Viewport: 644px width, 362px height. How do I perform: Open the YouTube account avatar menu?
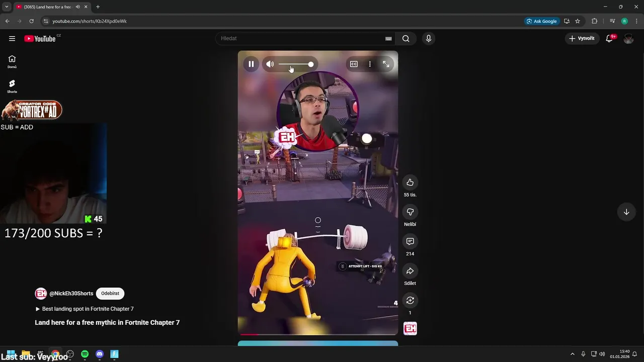pos(628,39)
